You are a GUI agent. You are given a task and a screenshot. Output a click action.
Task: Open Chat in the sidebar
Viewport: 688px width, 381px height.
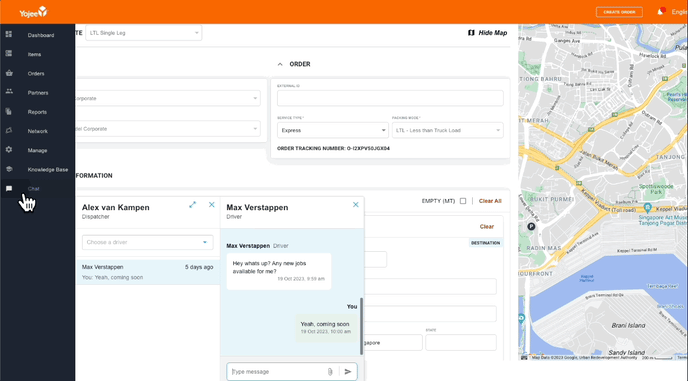point(33,189)
